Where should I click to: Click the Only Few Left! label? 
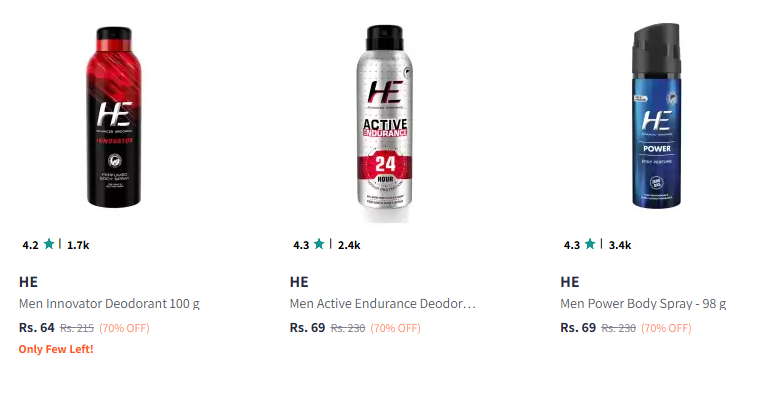(56, 349)
